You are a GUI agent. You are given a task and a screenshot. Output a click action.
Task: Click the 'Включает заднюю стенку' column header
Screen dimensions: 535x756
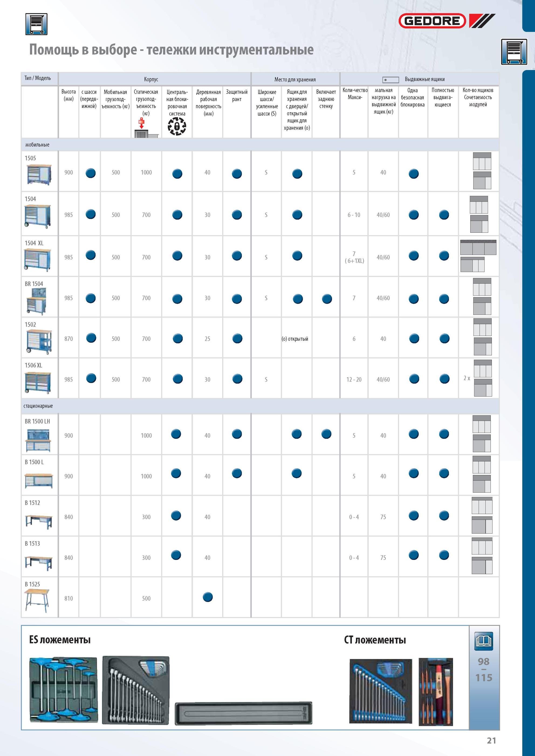coord(326,99)
